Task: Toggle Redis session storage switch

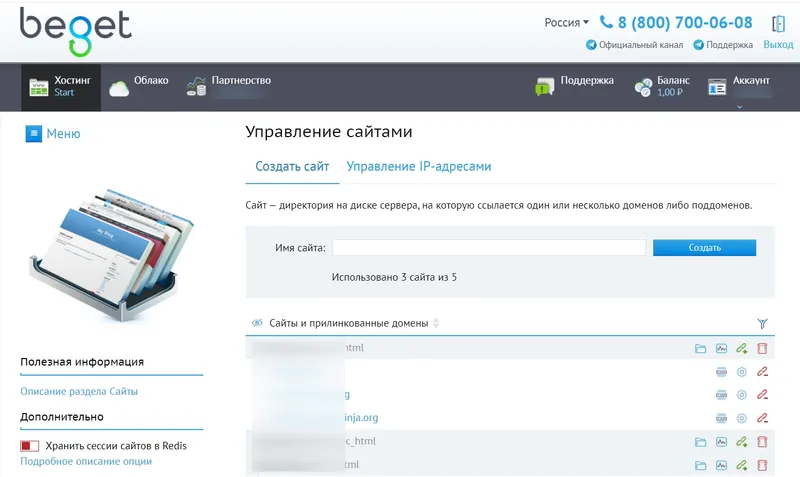Action: point(30,446)
